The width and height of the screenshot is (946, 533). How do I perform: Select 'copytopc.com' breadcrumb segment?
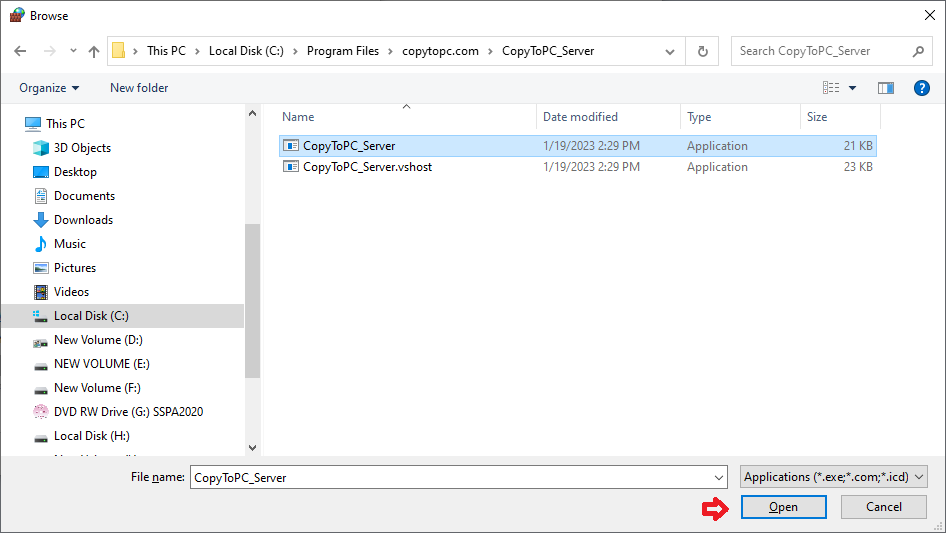click(440, 51)
